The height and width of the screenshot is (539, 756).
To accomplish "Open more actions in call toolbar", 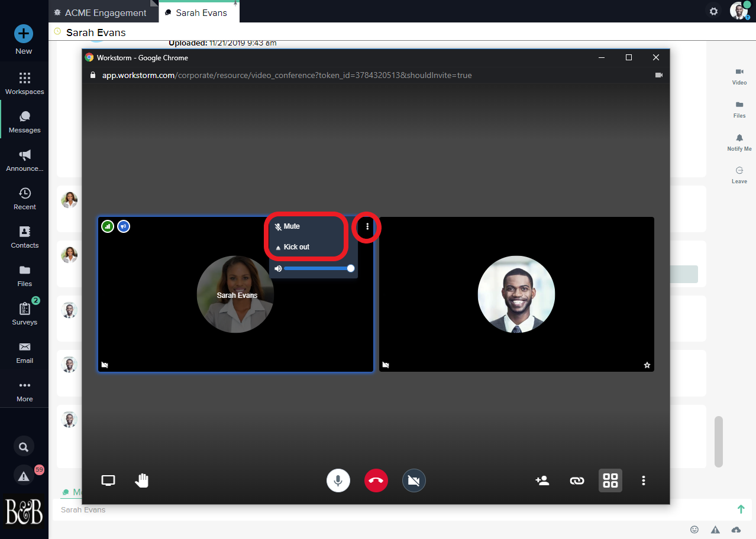I will pos(644,480).
